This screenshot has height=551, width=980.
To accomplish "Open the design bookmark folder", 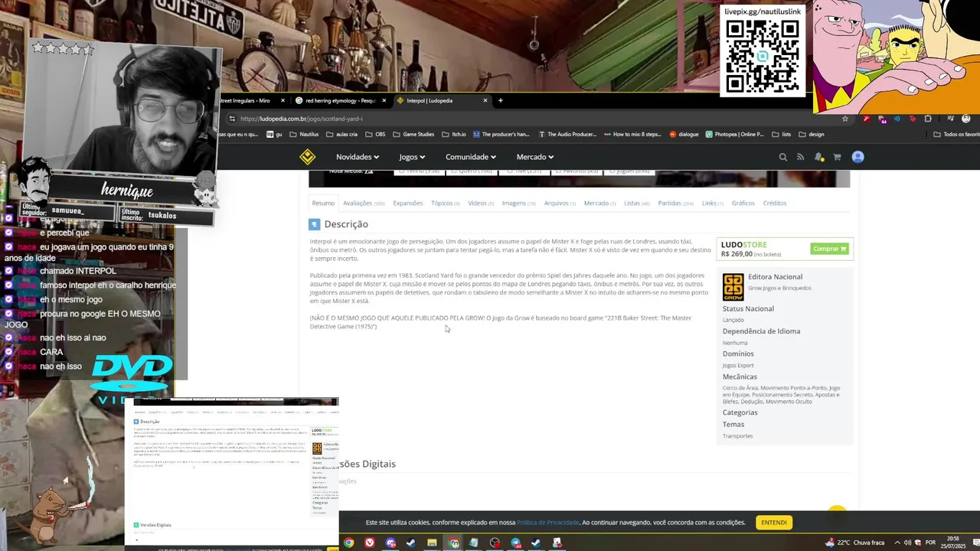I will click(x=812, y=134).
